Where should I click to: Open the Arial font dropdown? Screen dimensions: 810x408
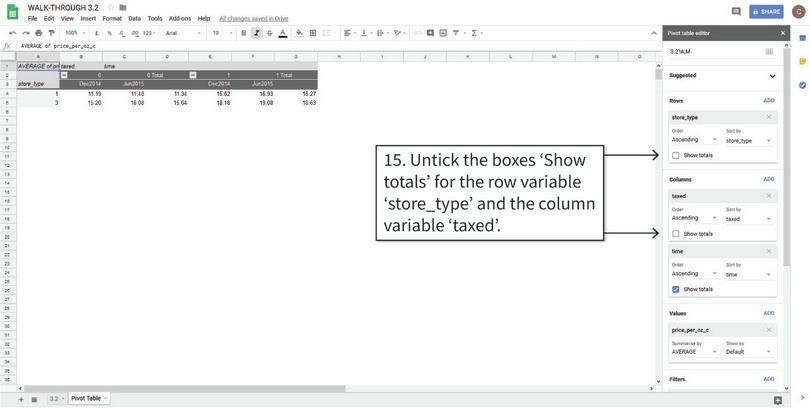pyautogui.click(x=183, y=33)
